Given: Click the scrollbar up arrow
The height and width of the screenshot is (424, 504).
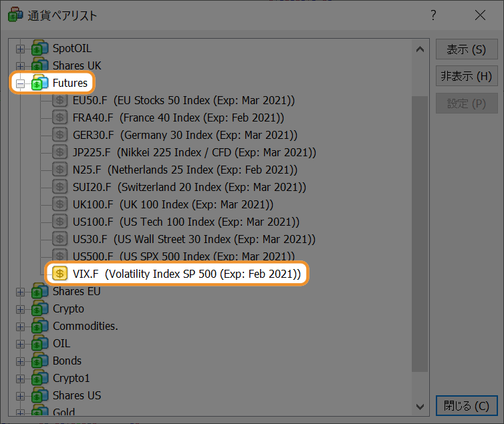Looking at the screenshot, I should point(420,49).
